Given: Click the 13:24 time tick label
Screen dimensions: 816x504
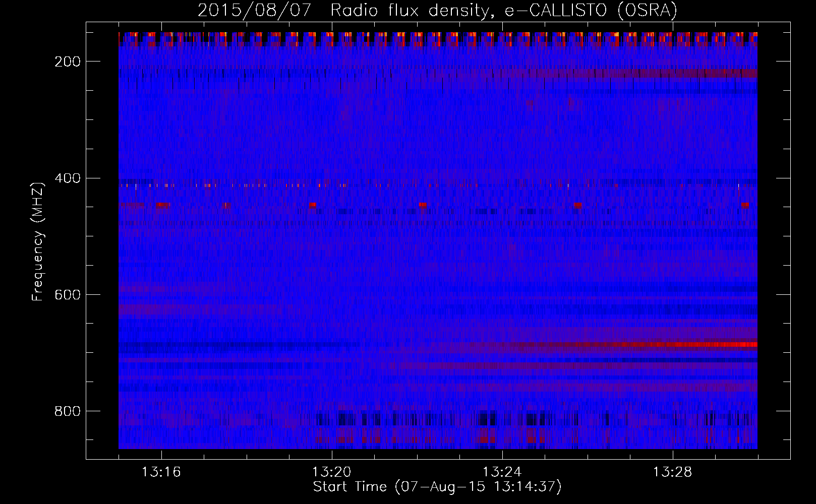Looking at the screenshot, I should click(x=502, y=472).
